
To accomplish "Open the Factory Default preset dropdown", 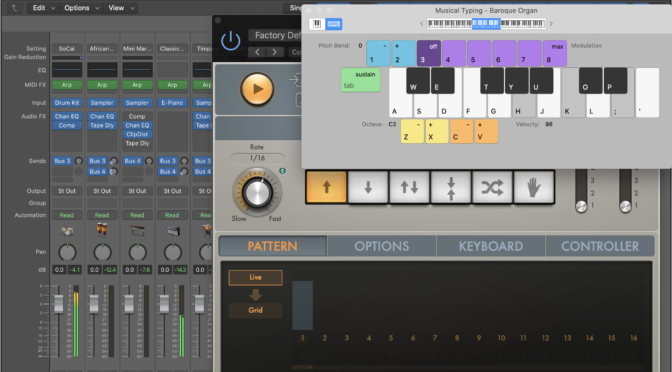I will [x=275, y=36].
